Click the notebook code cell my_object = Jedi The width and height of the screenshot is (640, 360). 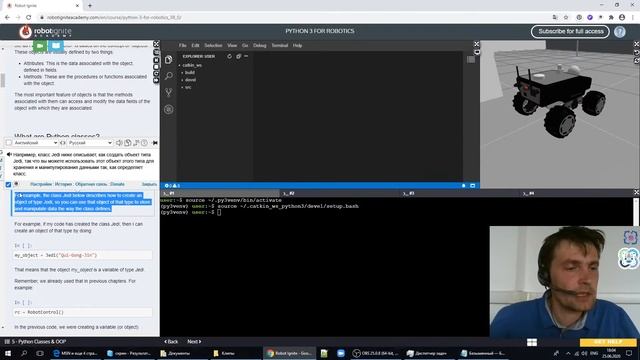pos(83,255)
